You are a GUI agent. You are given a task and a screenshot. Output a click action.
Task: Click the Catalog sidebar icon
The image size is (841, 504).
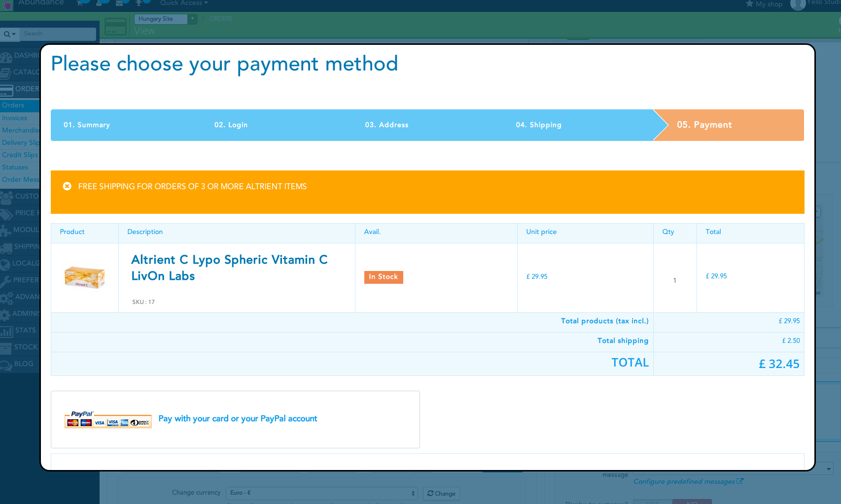click(5, 73)
